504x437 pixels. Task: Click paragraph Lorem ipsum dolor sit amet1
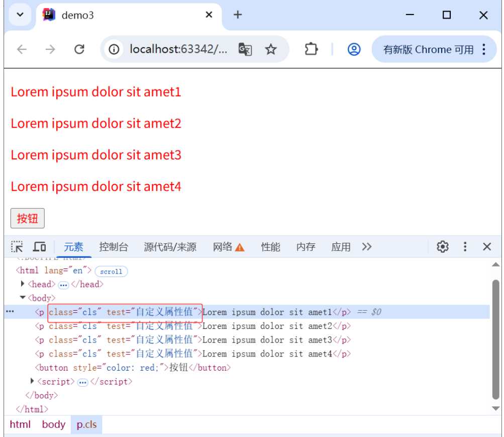pos(96,92)
